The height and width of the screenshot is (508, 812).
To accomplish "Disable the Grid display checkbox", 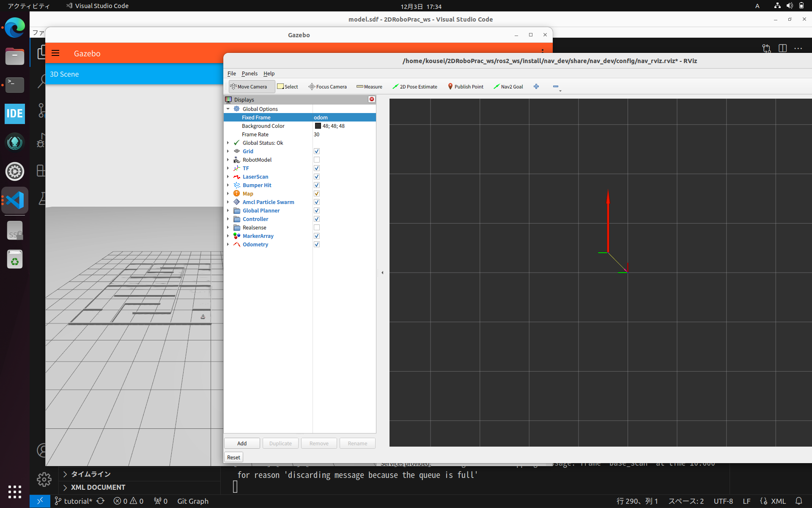I will tap(316, 151).
